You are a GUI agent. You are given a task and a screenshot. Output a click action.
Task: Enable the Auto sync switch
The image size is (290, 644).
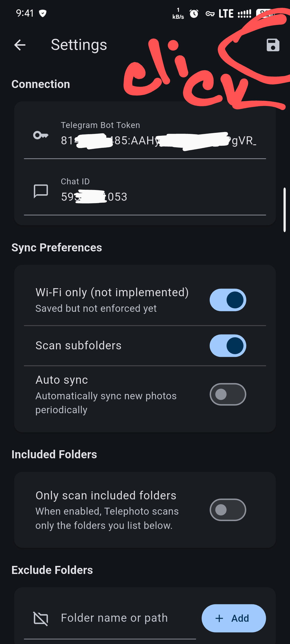coord(228,394)
